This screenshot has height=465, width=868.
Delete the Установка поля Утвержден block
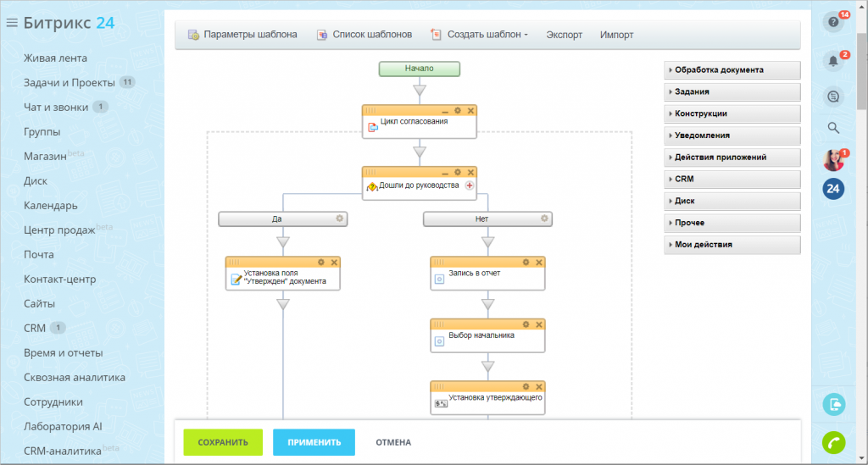pyautogui.click(x=334, y=262)
